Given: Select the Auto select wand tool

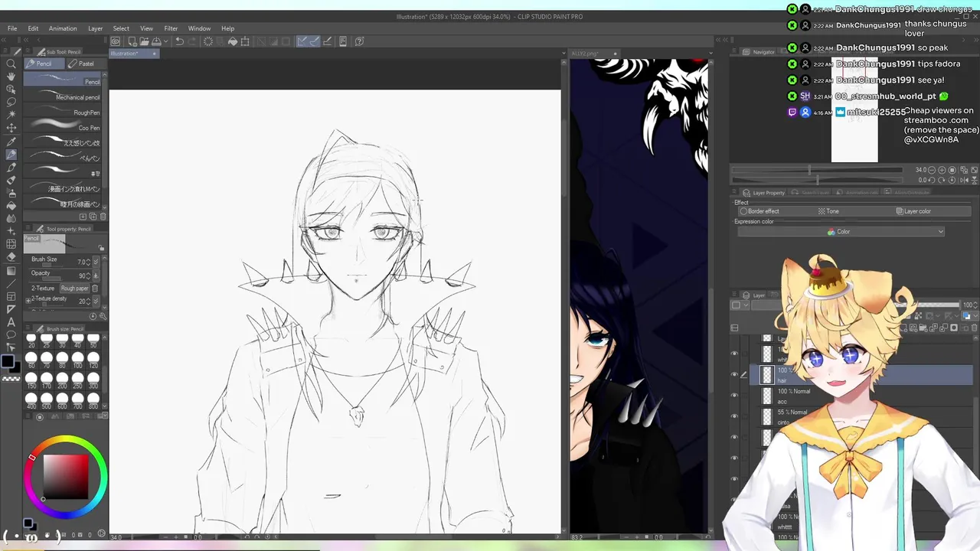Looking at the screenshot, I should [11, 115].
